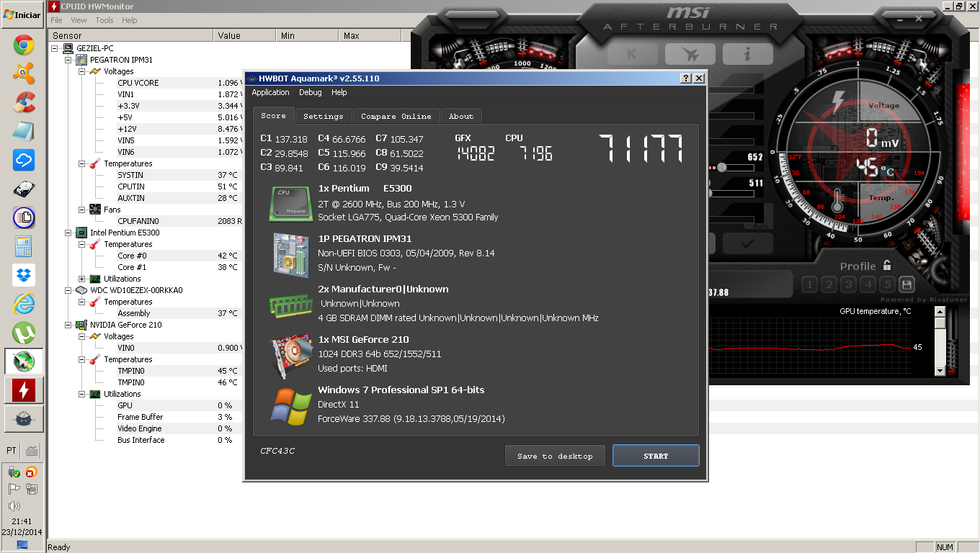Select Afterburner profile slot 2
This screenshot has height=553, width=980.
click(829, 285)
